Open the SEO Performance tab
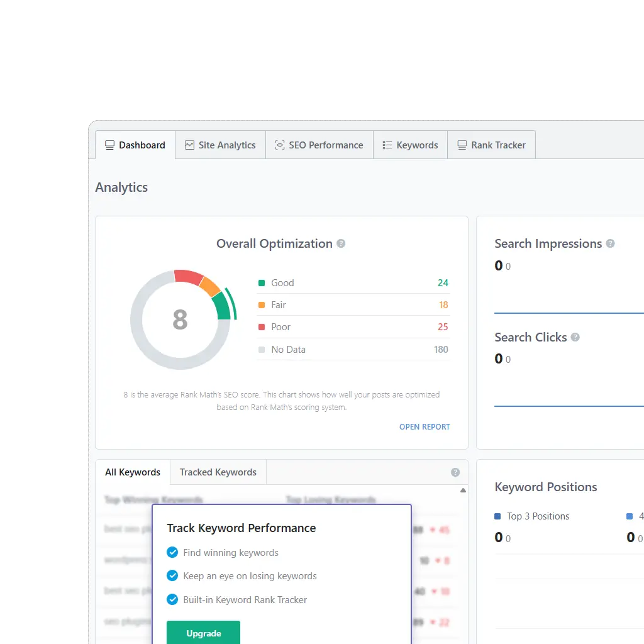The width and height of the screenshot is (644, 644). pos(319,145)
